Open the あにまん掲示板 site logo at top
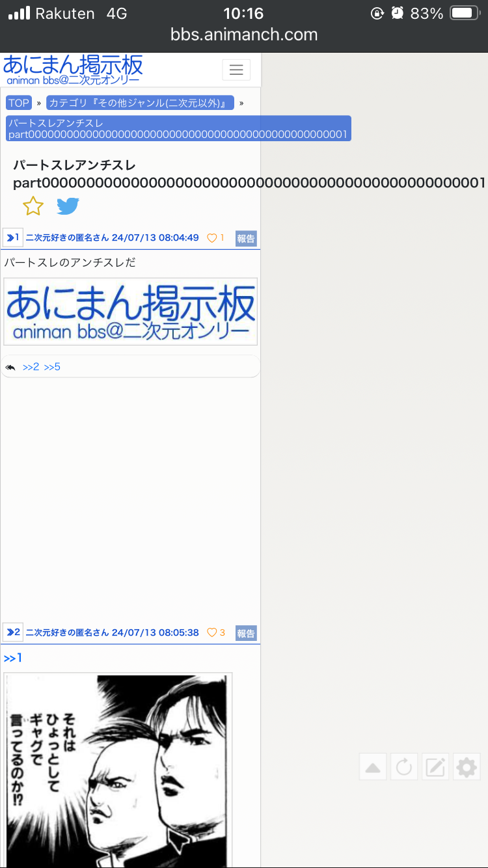 [73, 70]
